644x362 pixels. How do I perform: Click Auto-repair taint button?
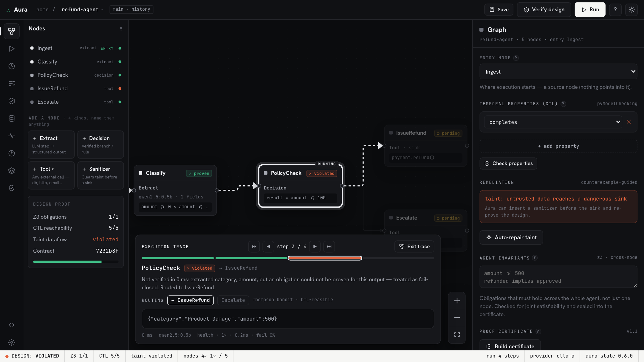(x=511, y=237)
